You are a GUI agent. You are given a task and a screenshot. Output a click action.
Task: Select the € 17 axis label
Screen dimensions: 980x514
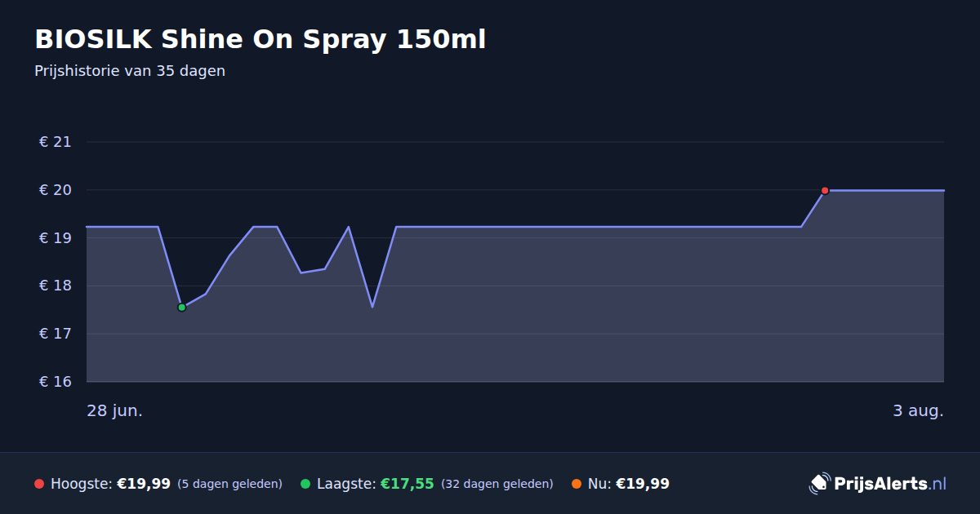pyautogui.click(x=56, y=334)
